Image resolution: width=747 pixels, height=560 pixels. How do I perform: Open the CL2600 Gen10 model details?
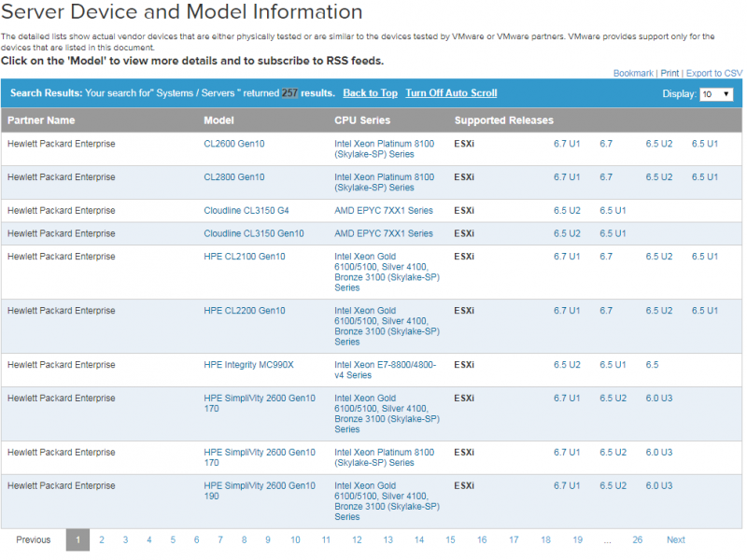tap(233, 143)
